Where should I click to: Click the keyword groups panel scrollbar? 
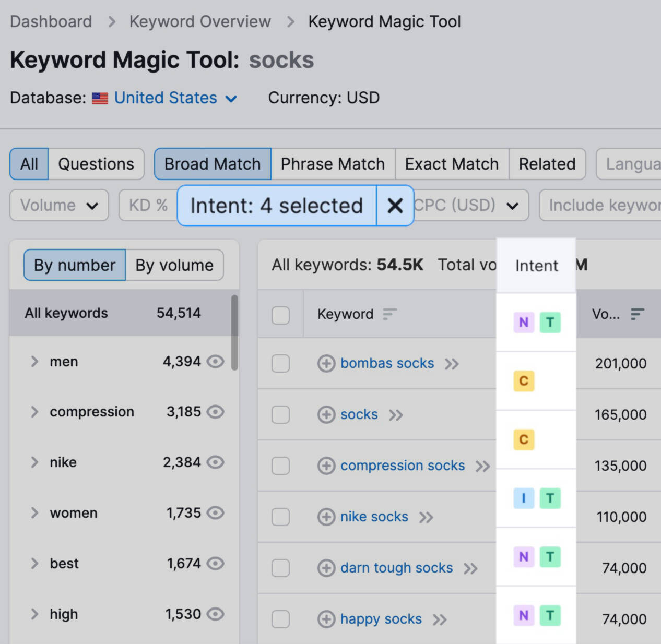[x=235, y=332]
